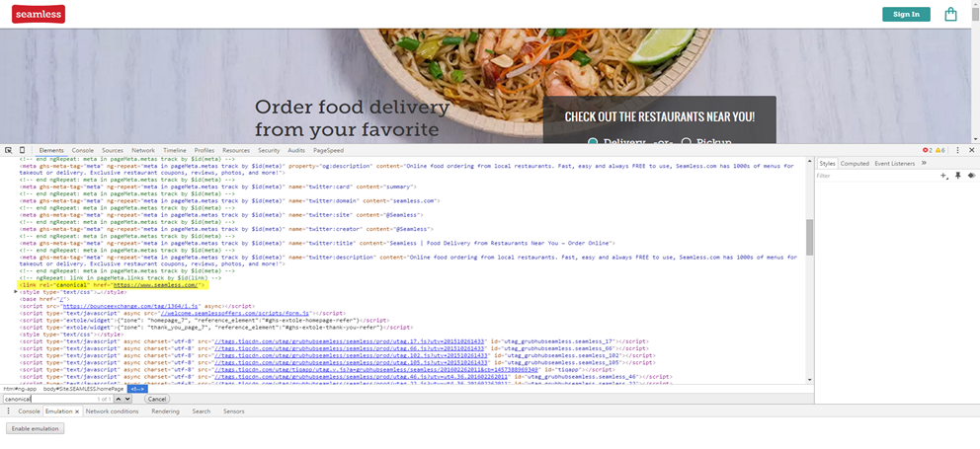Open the bounceexchange.com script link

[130, 307]
